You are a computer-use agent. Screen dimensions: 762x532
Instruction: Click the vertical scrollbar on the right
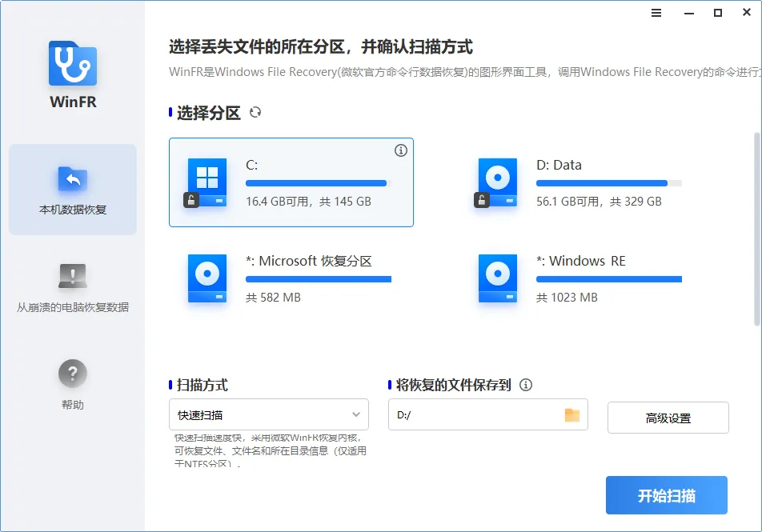pyautogui.click(x=756, y=228)
